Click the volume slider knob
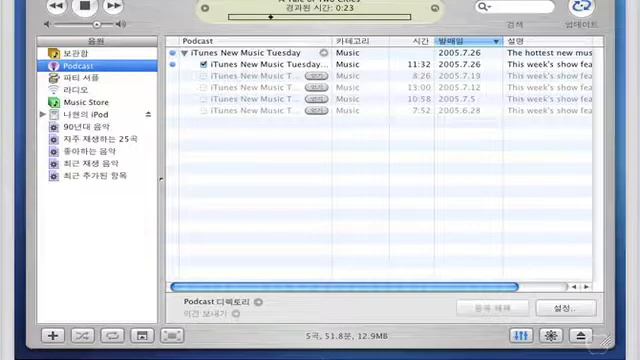640x360 pixels. click(97, 24)
